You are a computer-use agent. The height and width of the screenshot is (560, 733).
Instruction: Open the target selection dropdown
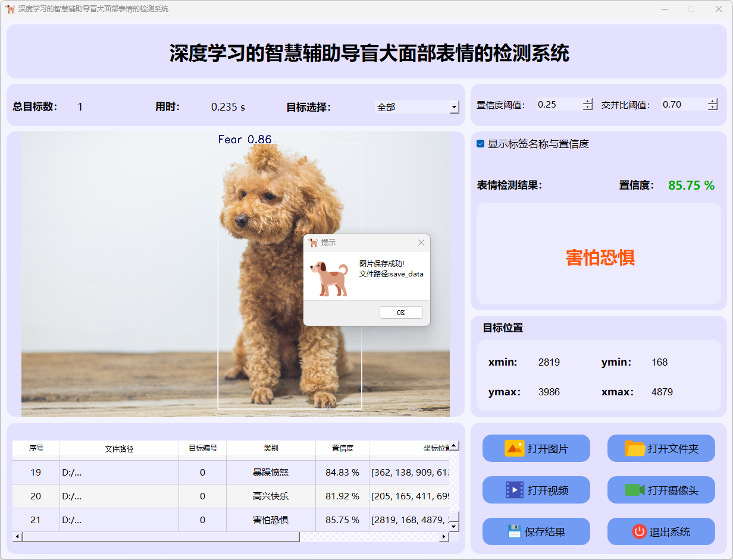455,107
